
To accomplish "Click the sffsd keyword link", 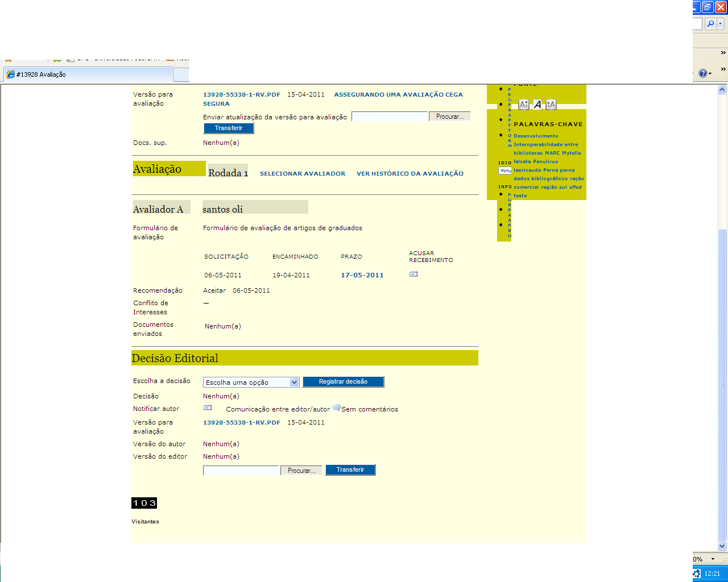I will click(x=576, y=187).
